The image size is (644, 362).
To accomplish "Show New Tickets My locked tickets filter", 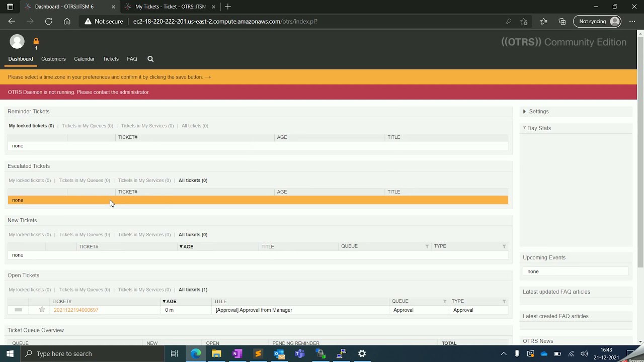I will (x=30, y=235).
